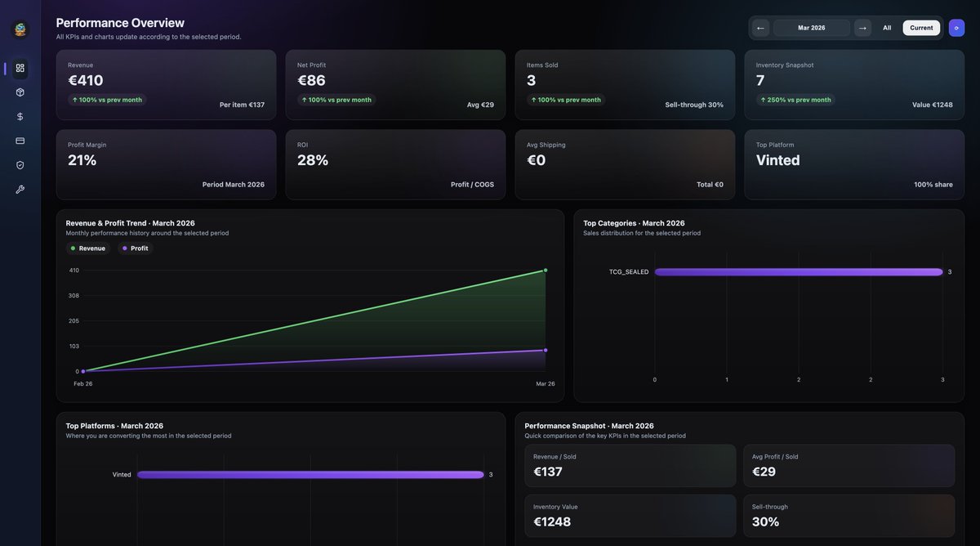
Task: Click the Mar 26 profit data point
Action: click(x=546, y=350)
